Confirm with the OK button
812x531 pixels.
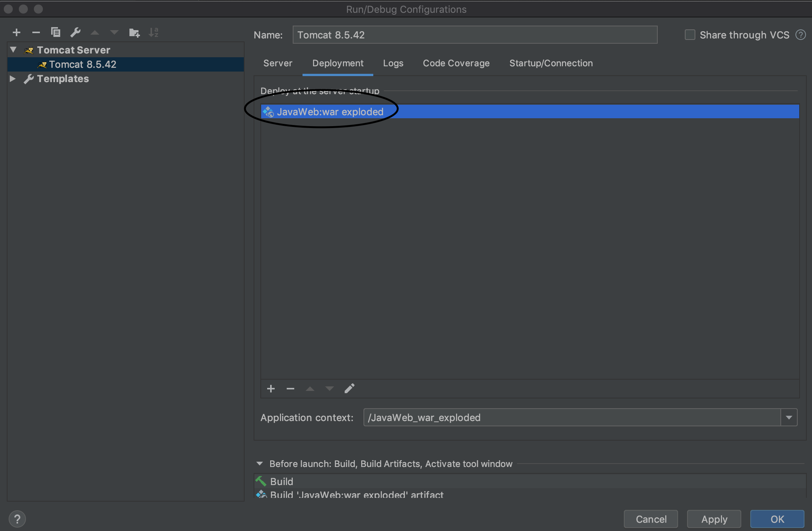point(777,519)
